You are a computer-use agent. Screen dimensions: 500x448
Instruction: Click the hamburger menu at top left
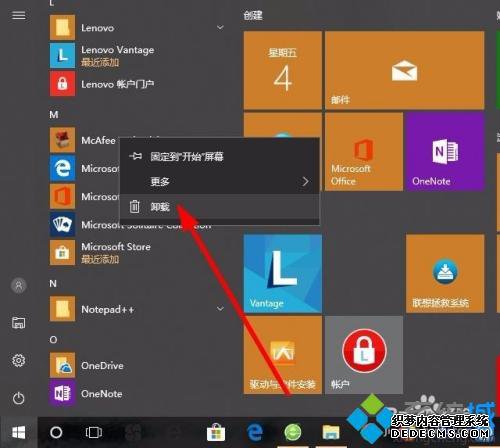pos(19,15)
